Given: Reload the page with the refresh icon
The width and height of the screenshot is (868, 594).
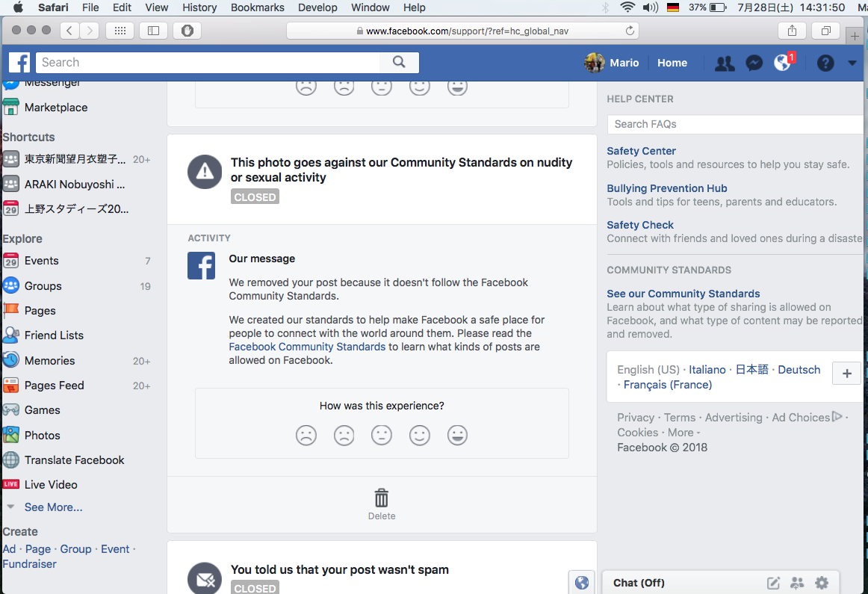Looking at the screenshot, I should click(x=630, y=31).
